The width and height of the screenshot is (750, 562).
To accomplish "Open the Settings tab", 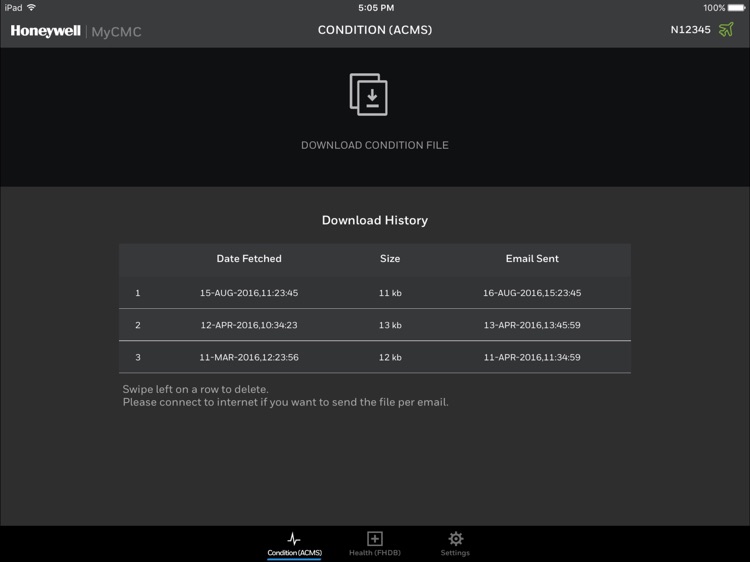I will coord(455,545).
